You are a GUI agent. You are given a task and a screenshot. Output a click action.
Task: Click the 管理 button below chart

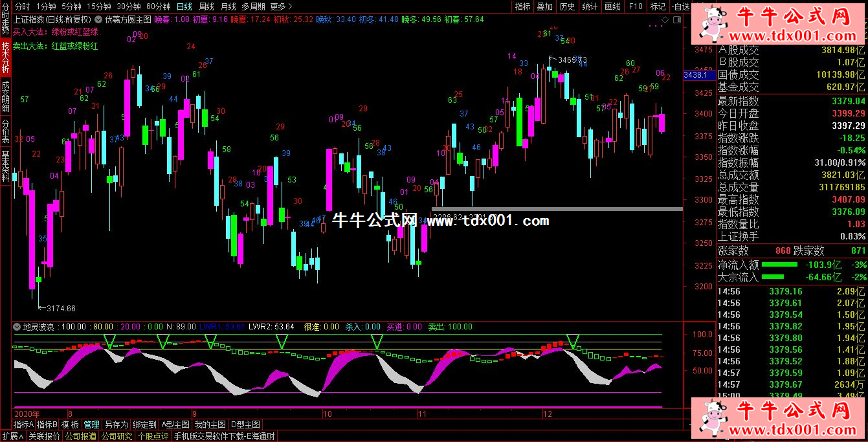(91, 425)
